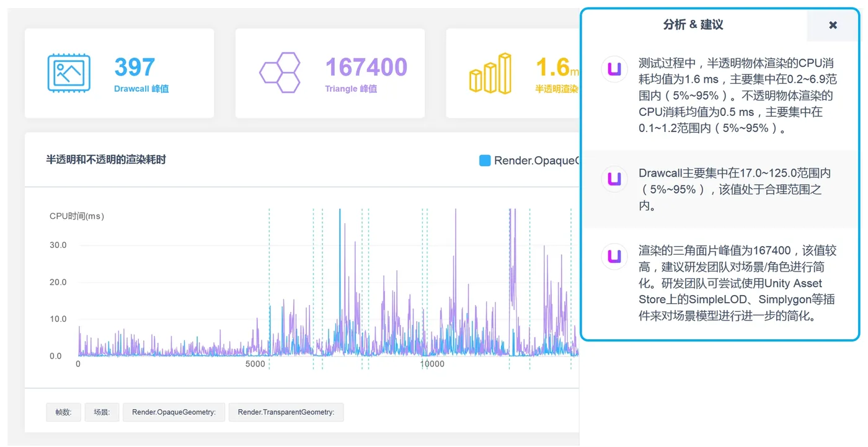Click the 30.0 y-axis tick label
The image size is (868, 447).
[58, 245]
